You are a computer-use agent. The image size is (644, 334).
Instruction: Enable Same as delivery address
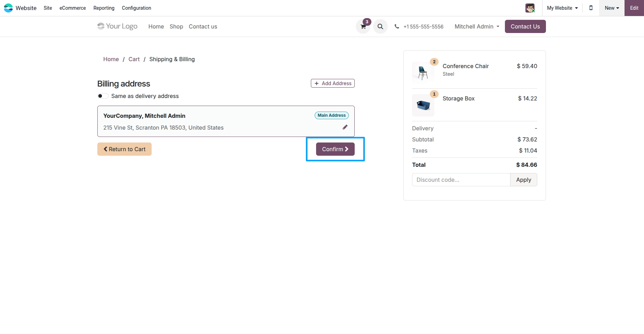click(103, 96)
